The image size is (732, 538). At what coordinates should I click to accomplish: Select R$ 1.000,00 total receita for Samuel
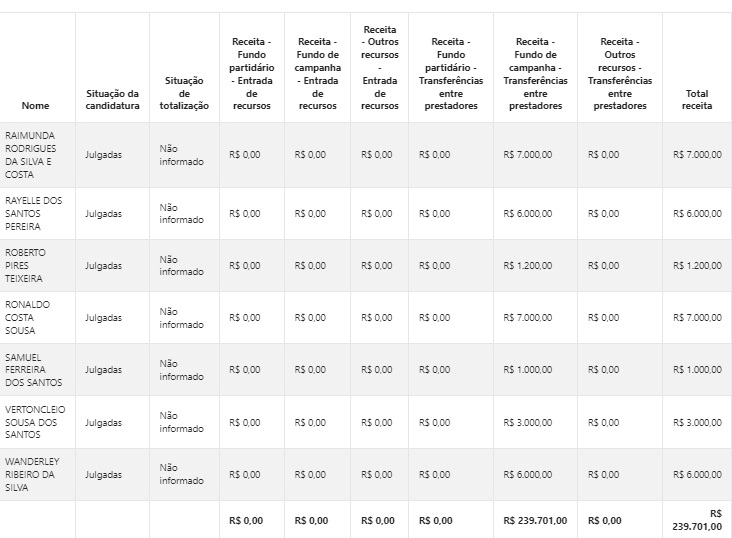[x=697, y=370]
